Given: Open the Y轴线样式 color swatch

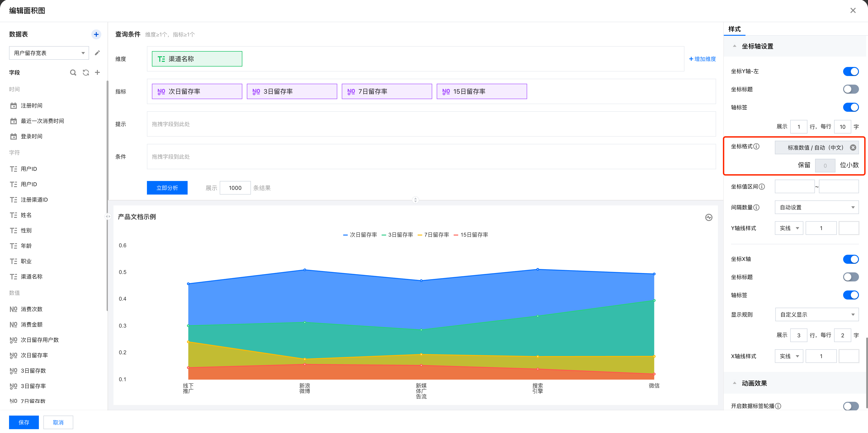Looking at the screenshot, I should [849, 228].
